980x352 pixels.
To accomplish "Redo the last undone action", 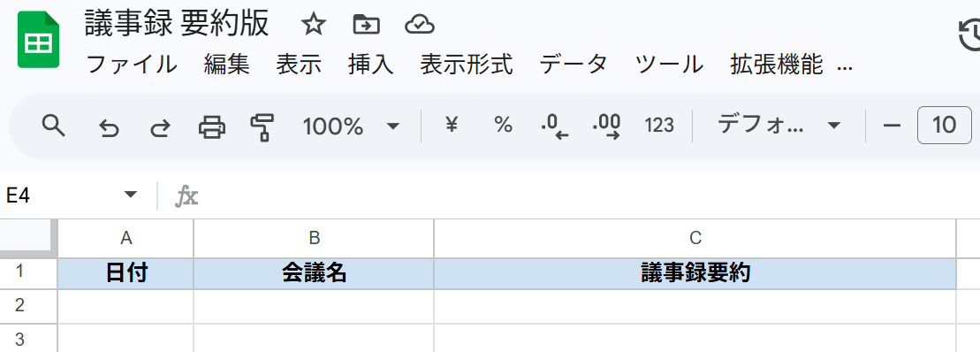I will click(161, 127).
